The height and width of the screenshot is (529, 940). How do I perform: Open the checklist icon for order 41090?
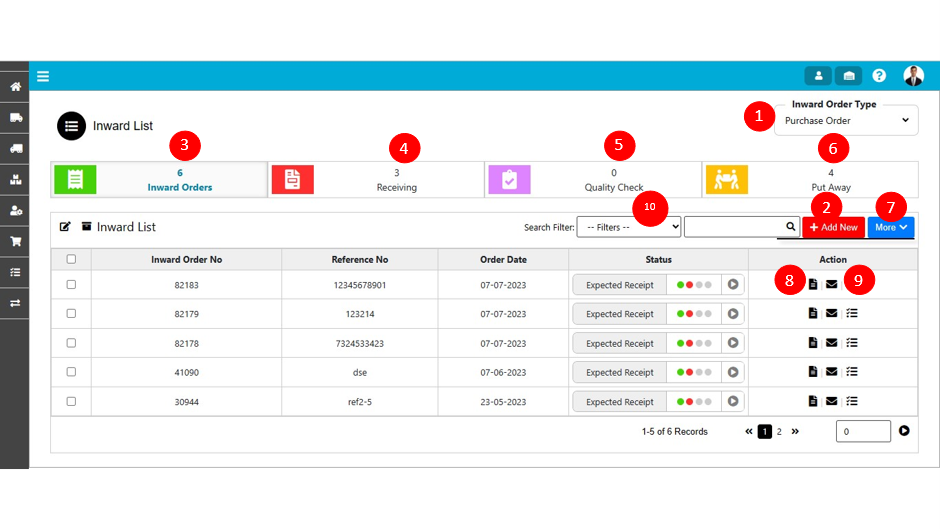[x=851, y=372]
